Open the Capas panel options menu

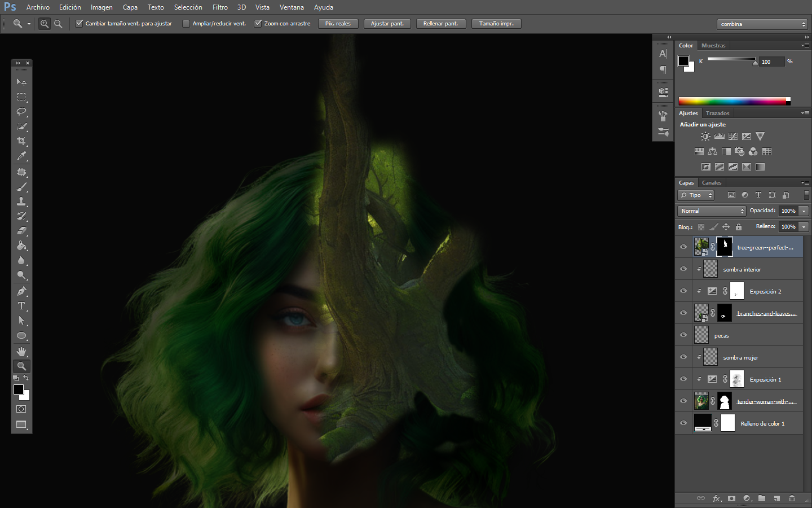point(805,183)
